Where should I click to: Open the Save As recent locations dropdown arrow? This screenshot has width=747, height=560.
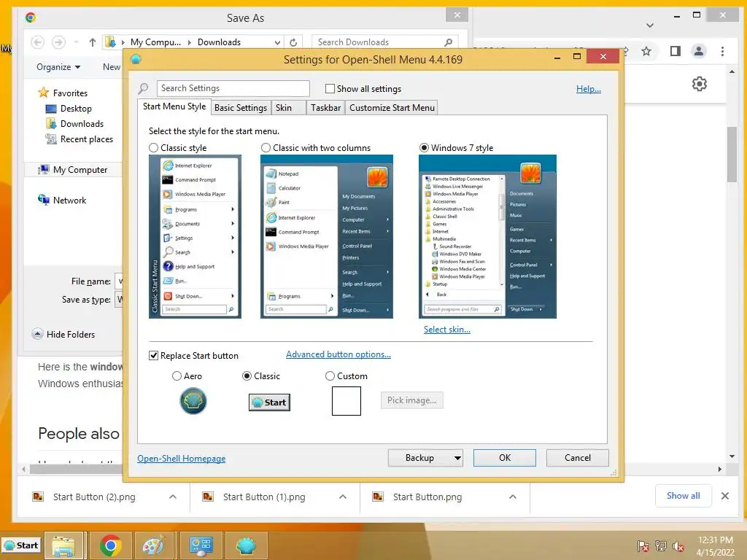coord(76,42)
